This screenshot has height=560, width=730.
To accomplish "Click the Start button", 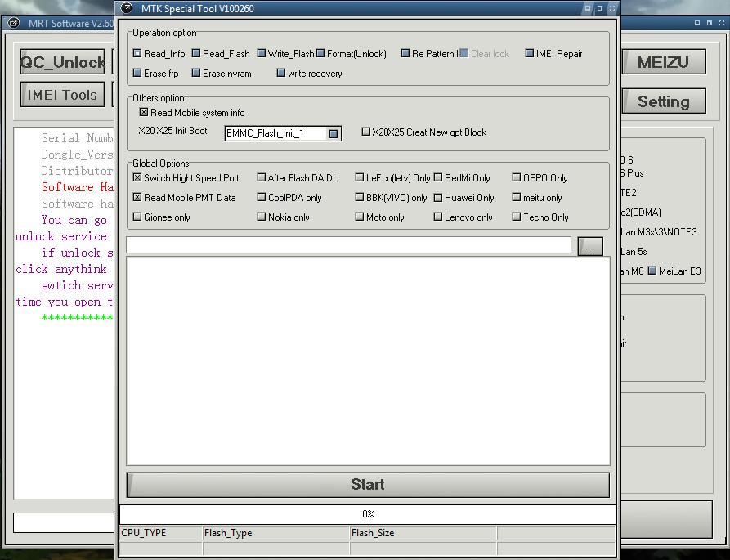I will point(368,485).
